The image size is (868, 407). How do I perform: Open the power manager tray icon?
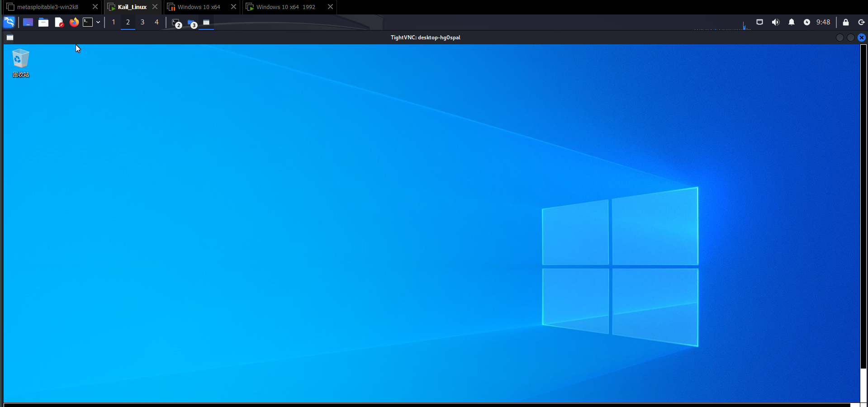coord(807,22)
